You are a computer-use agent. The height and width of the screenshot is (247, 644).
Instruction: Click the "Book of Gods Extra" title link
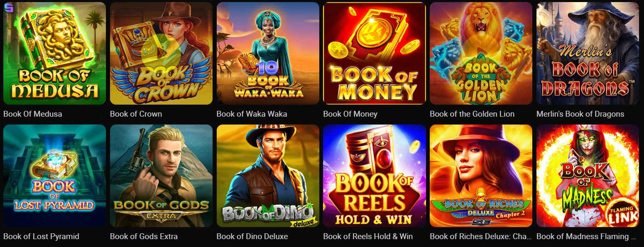tap(144, 236)
